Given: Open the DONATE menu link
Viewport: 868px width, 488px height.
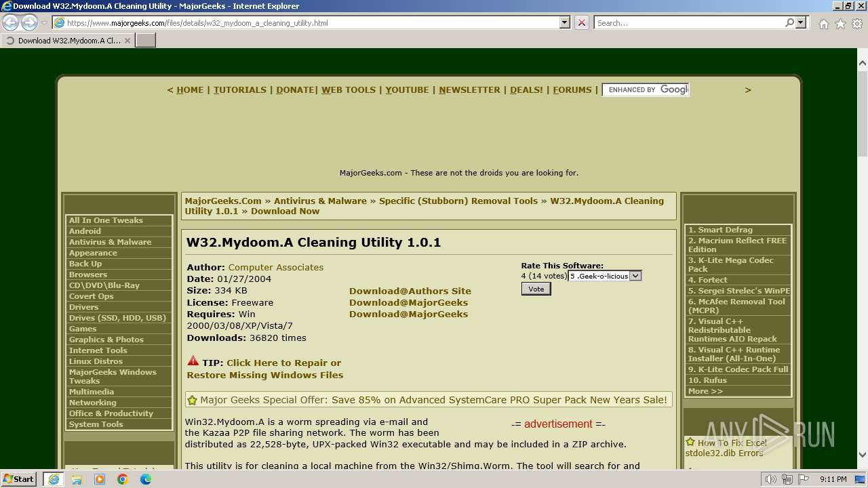Looking at the screenshot, I should (x=295, y=89).
